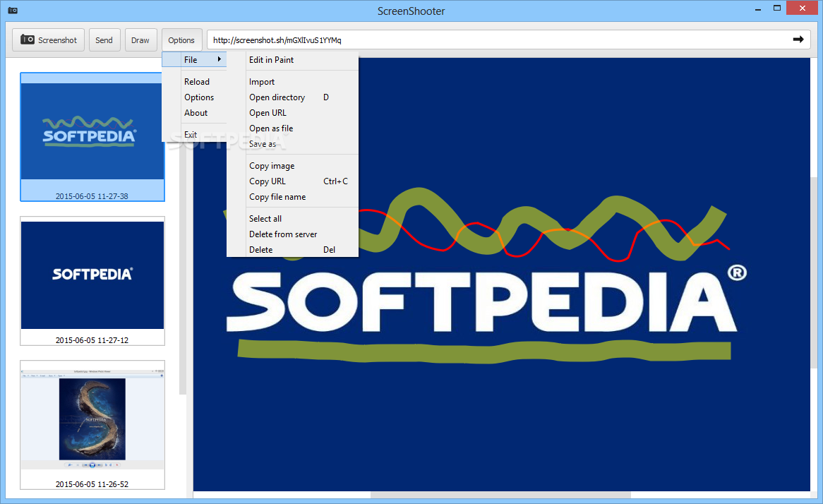Select thumbnail dated 2015-06-05 11-27-38

click(92, 137)
